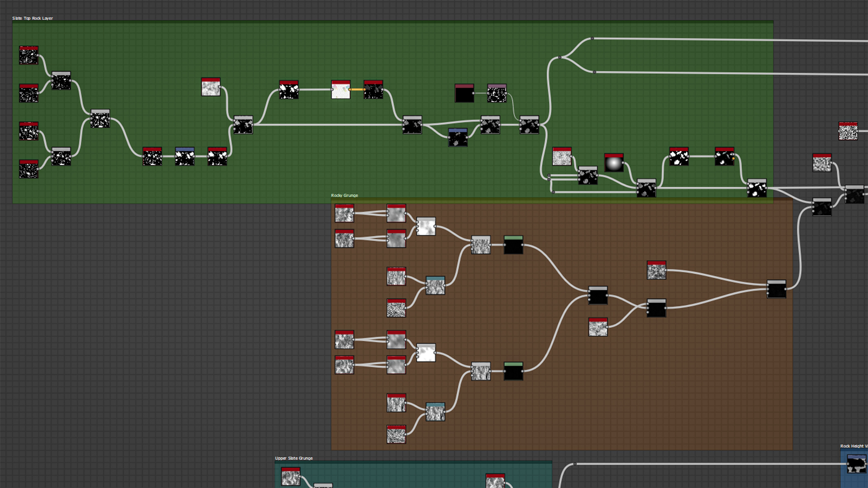Select the lone red-header grunge node below the black merge blend
Image resolution: width=868 pixels, height=488 pixels.
598,327
